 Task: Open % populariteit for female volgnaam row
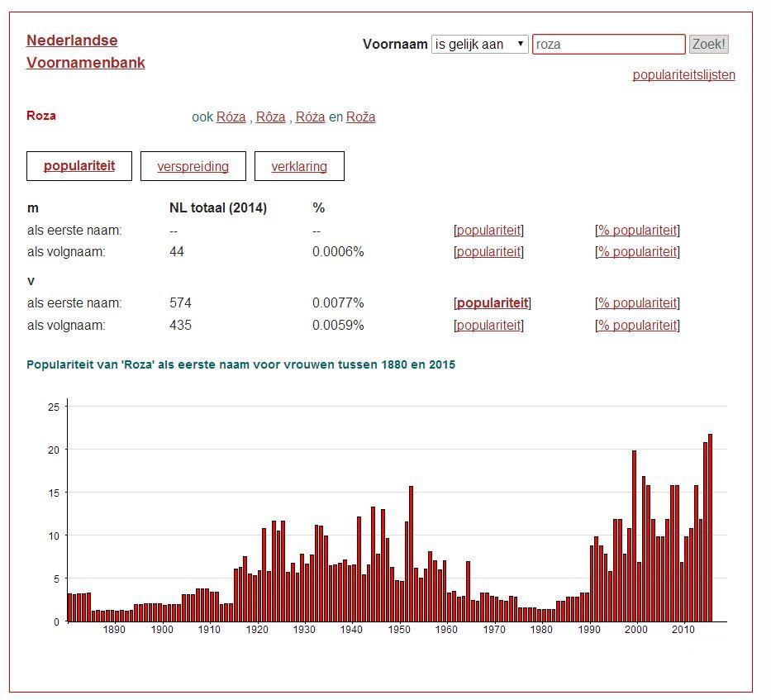click(x=637, y=326)
